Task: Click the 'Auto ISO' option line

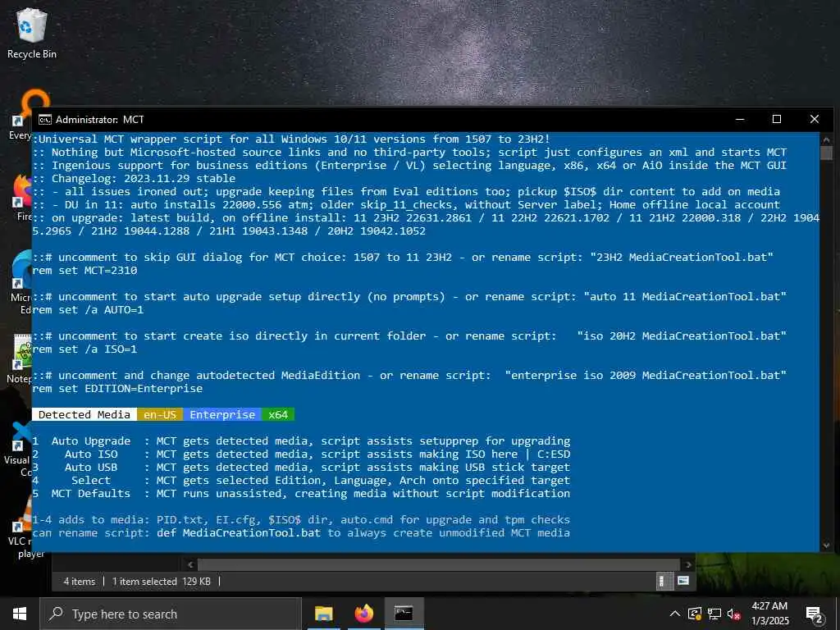Action: [x=301, y=454]
